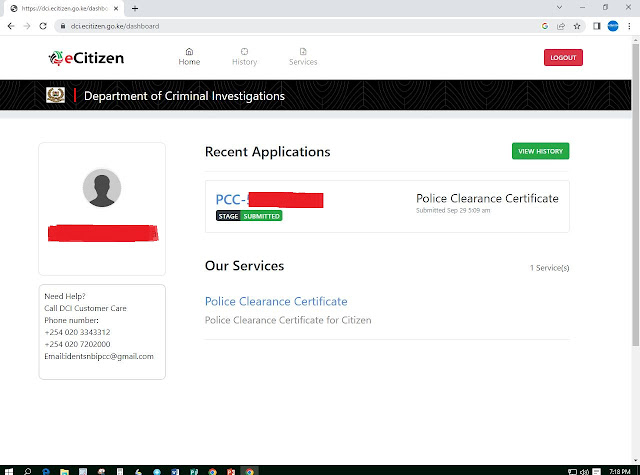Screen dimensions: 640x475
Task: Reload the page
Action: point(43,26)
